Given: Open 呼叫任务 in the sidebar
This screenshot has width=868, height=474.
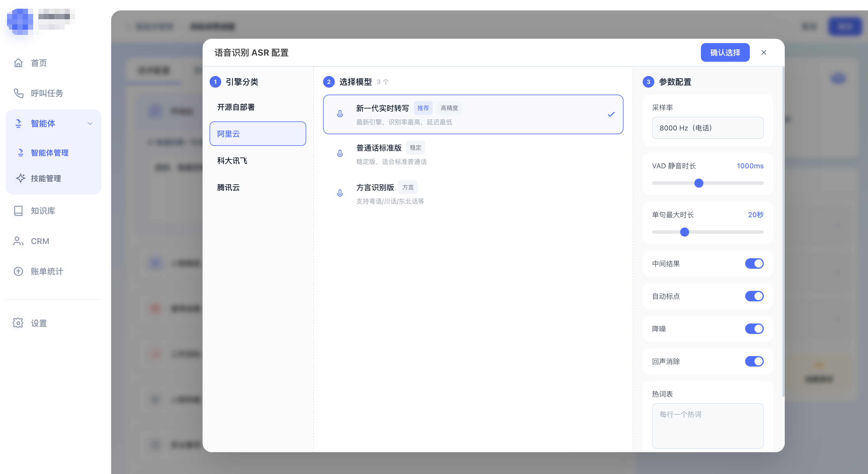Looking at the screenshot, I should click(53, 93).
